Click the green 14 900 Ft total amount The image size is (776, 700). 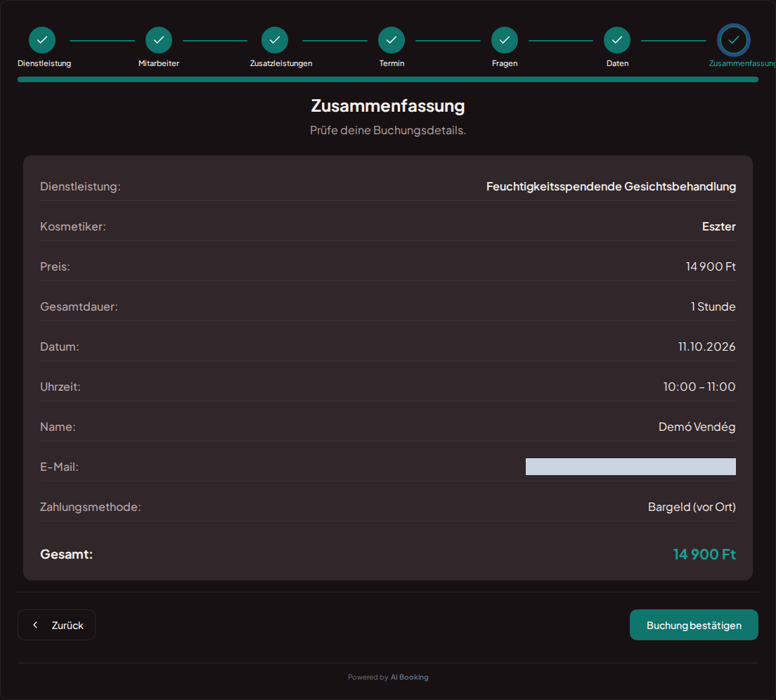(x=705, y=554)
